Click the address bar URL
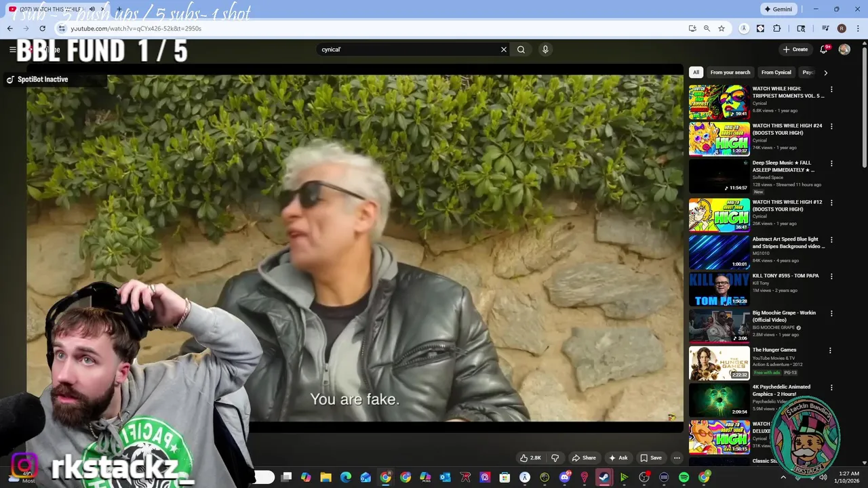 click(136, 28)
